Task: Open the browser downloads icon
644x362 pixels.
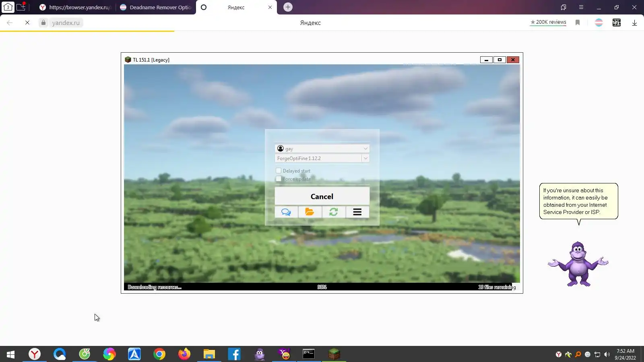Action: tap(634, 23)
